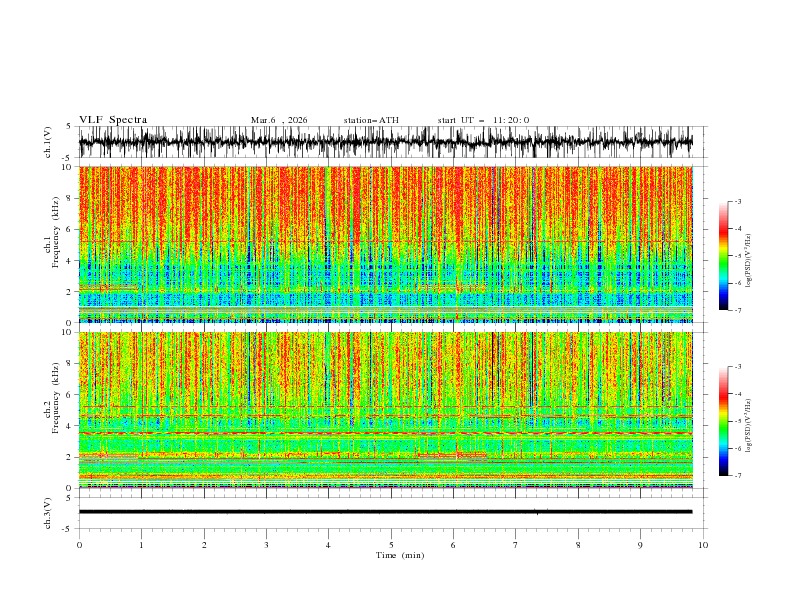Click the "station=ATH" label

point(371,120)
